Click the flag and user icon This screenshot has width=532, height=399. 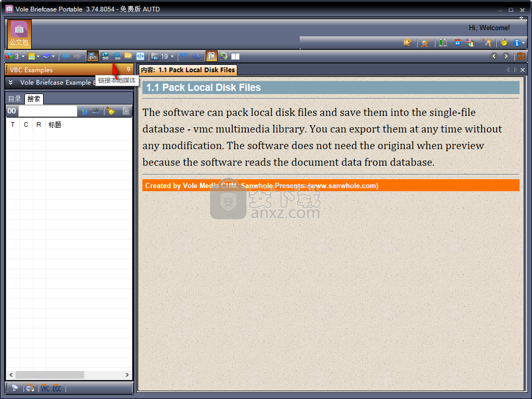tap(470, 43)
